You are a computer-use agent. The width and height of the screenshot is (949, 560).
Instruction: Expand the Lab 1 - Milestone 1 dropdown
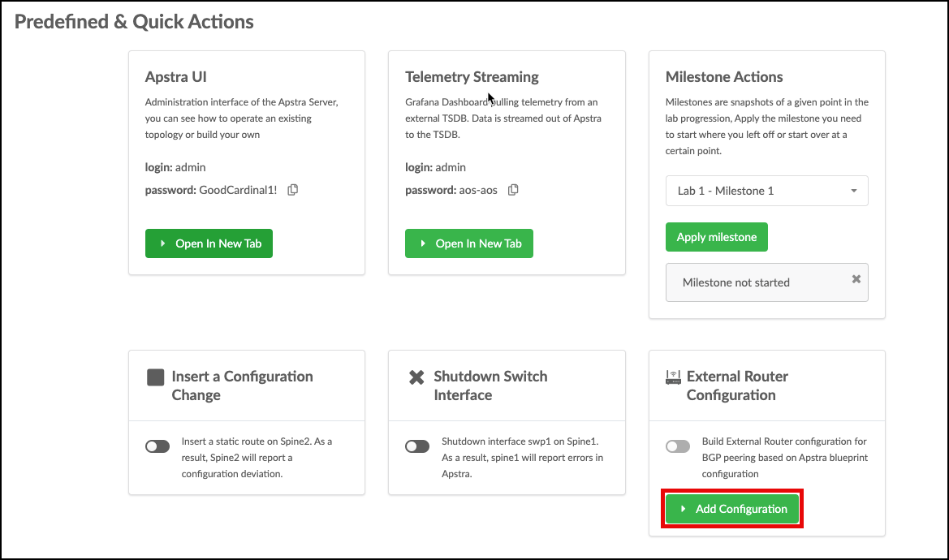pyautogui.click(x=766, y=191)
